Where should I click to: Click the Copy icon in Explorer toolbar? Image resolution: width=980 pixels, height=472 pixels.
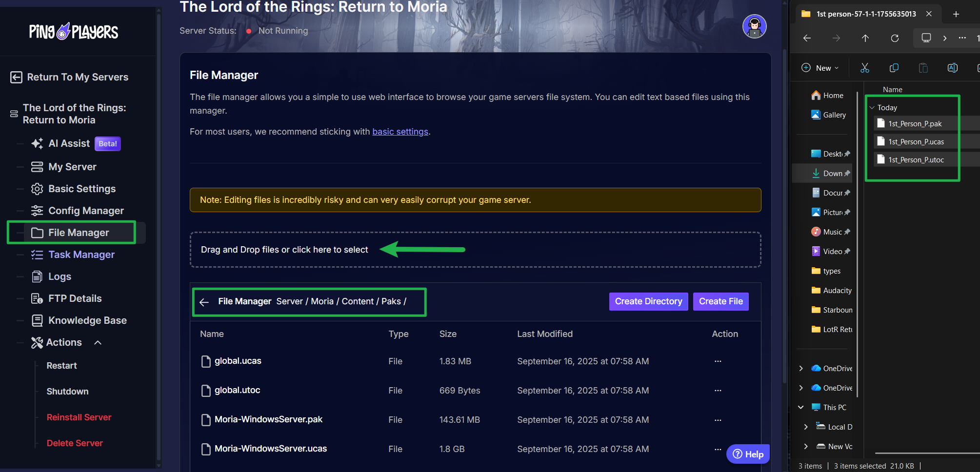tap(894, 68)
